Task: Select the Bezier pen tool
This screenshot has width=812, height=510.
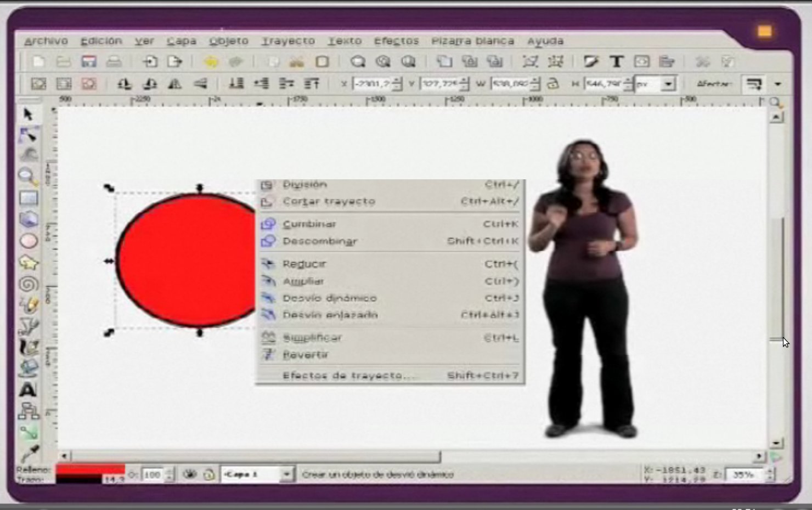Action: click(x=29, y=326)
